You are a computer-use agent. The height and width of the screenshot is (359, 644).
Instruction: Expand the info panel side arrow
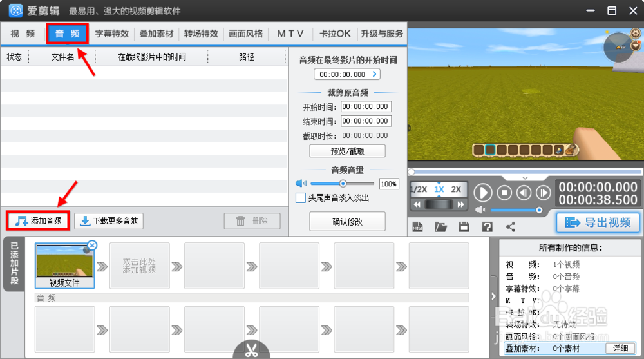[493, 296]
